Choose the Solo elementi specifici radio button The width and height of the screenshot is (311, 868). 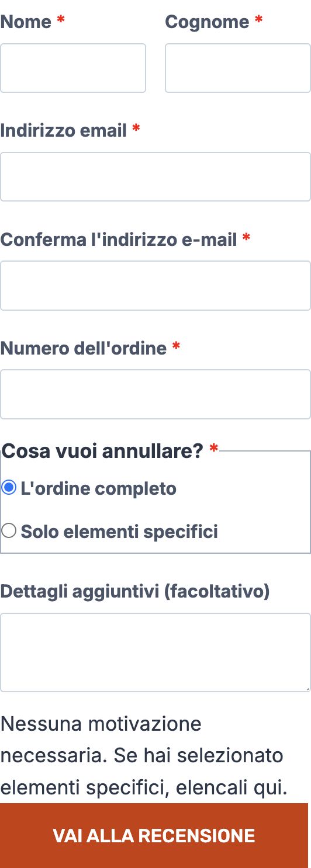coord(9,531)
